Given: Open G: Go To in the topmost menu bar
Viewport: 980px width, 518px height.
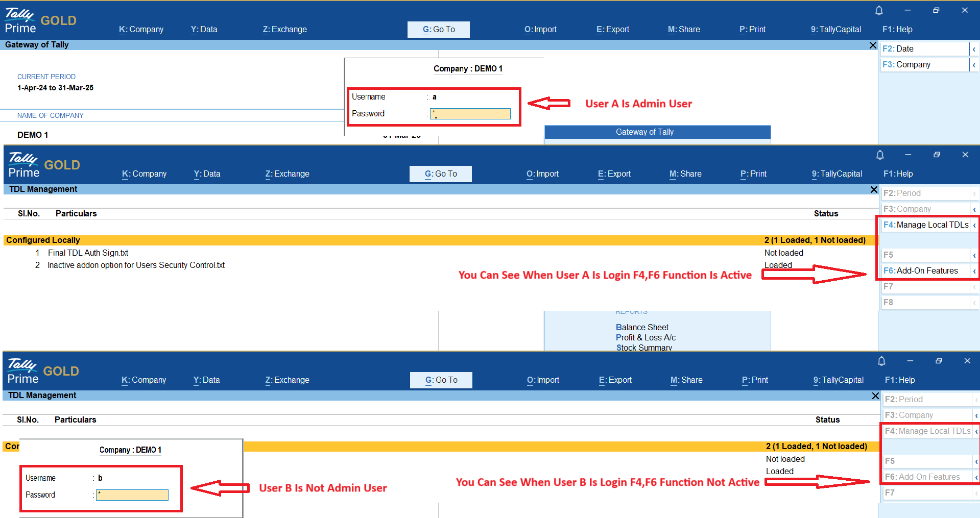Looking at the screenshot, I should pos(438,30).
